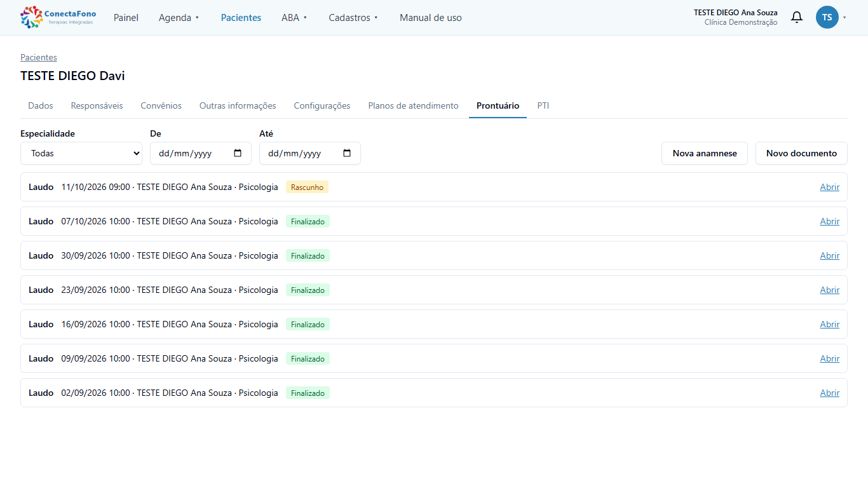
Task: Open the Outras informações tab
Action: point(238,105)
